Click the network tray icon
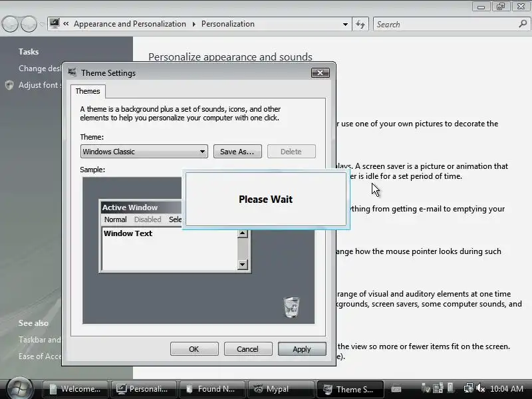The width and height of the screenshot is (532, 399). [468, 388]
